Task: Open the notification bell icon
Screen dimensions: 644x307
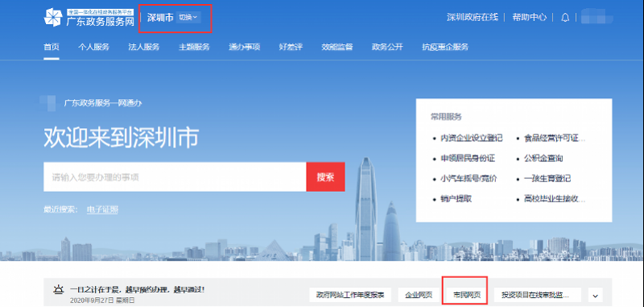Action: 565,17
